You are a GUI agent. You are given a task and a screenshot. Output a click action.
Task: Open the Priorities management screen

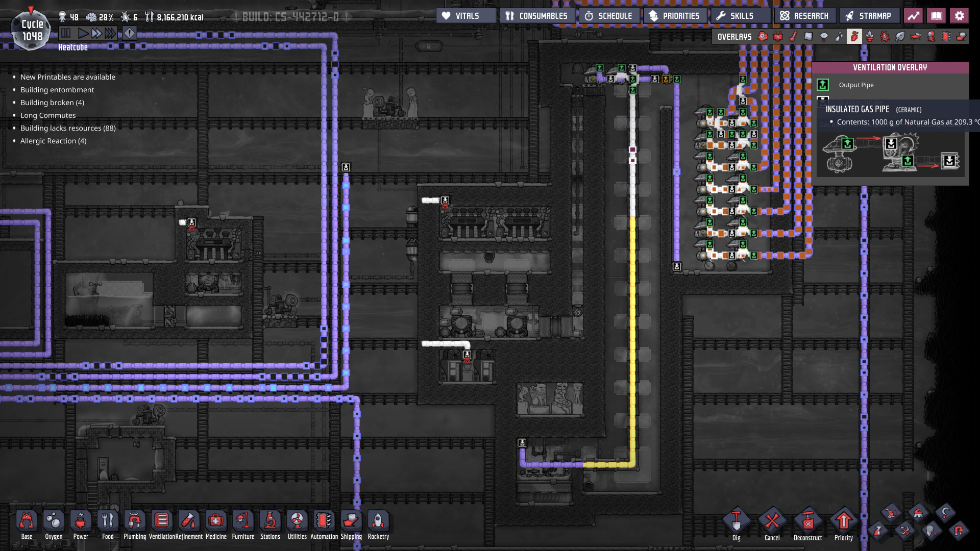click(x=675, y=16)
